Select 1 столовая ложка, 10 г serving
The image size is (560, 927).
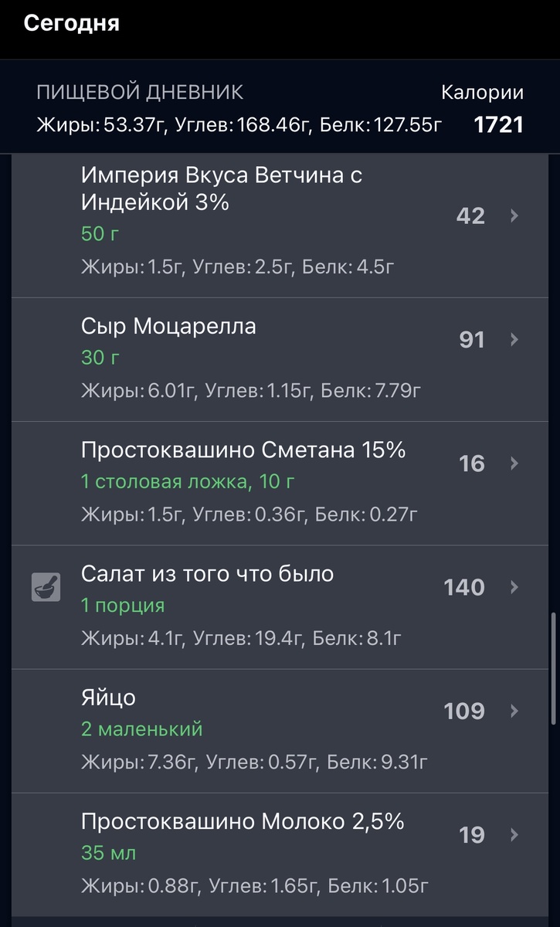[188, 482]
